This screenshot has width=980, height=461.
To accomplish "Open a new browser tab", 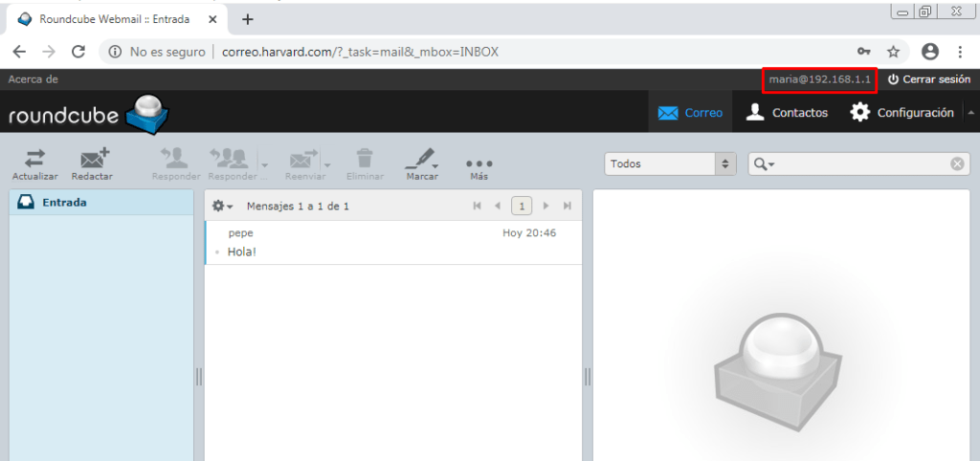I will [x=248, y=19].
